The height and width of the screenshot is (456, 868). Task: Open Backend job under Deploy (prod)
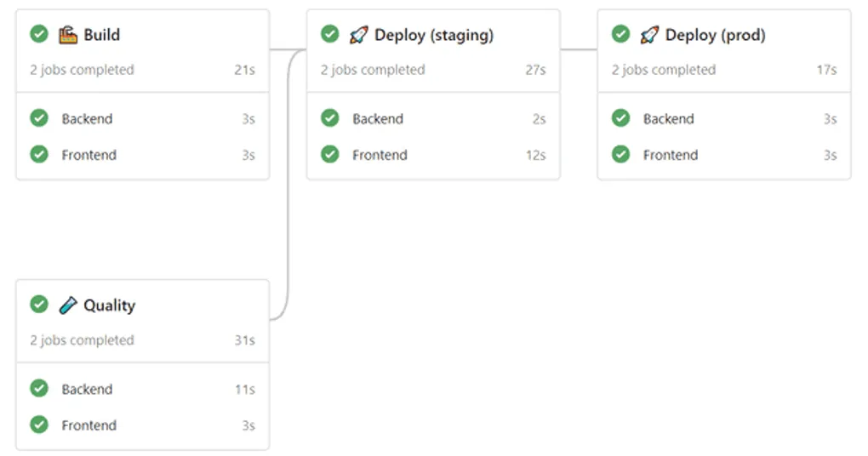(724, 118)
